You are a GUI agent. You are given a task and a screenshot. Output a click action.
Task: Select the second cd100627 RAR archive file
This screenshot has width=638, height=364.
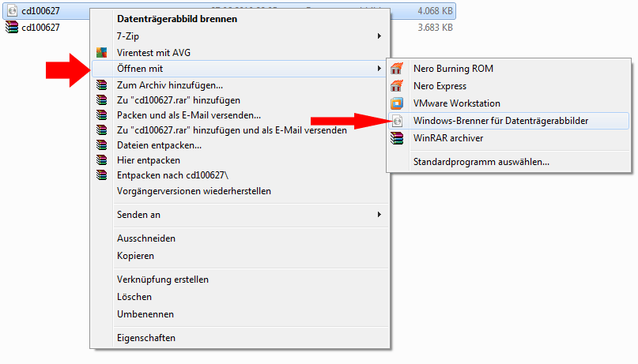point(40,28)
